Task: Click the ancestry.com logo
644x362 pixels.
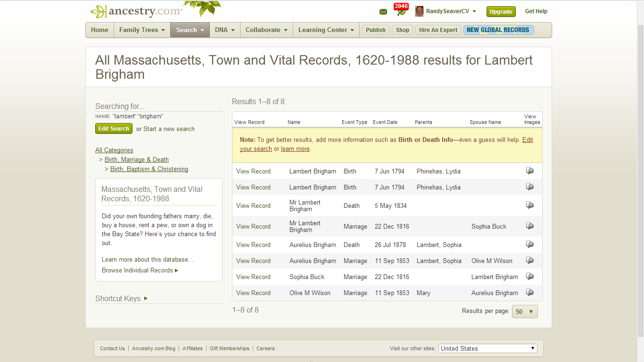Action: point(136,11)
